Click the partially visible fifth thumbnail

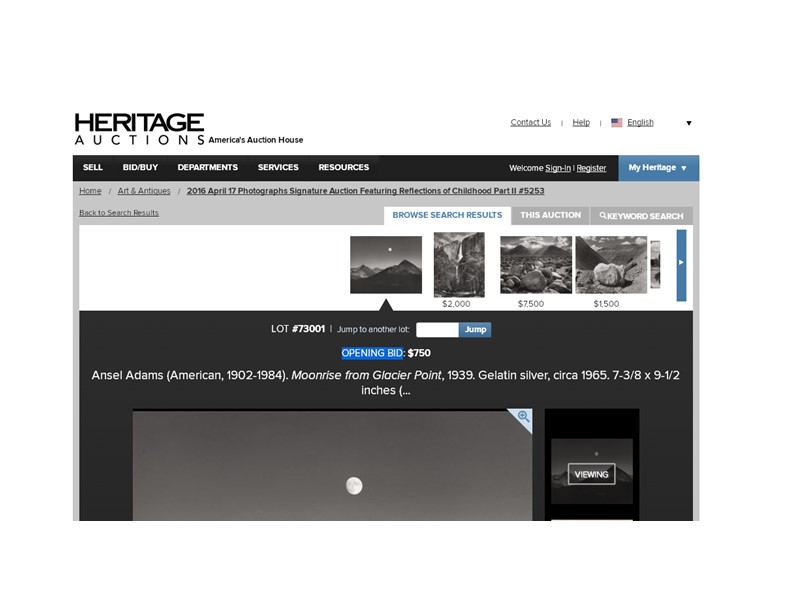click(655, 264)
